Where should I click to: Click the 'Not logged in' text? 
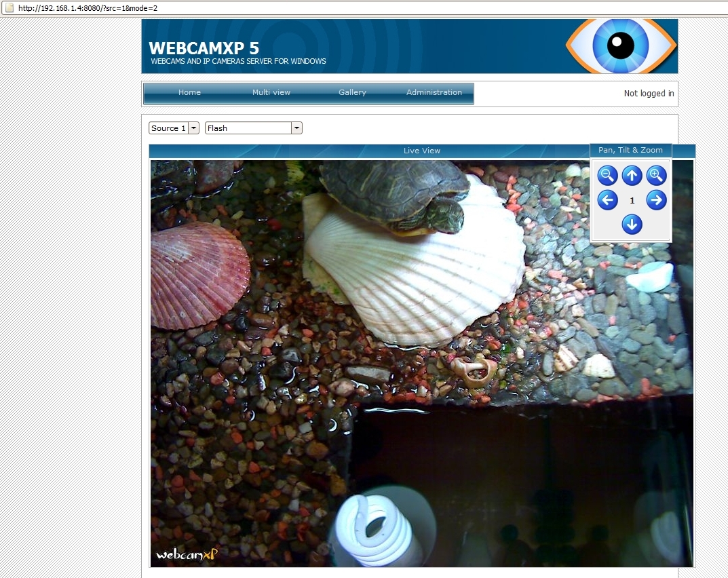649,94
